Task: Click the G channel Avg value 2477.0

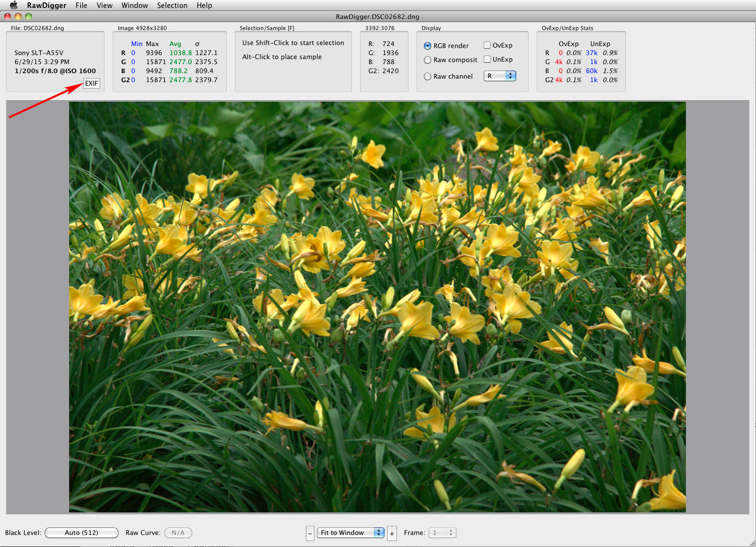Action: click(181, 62)
